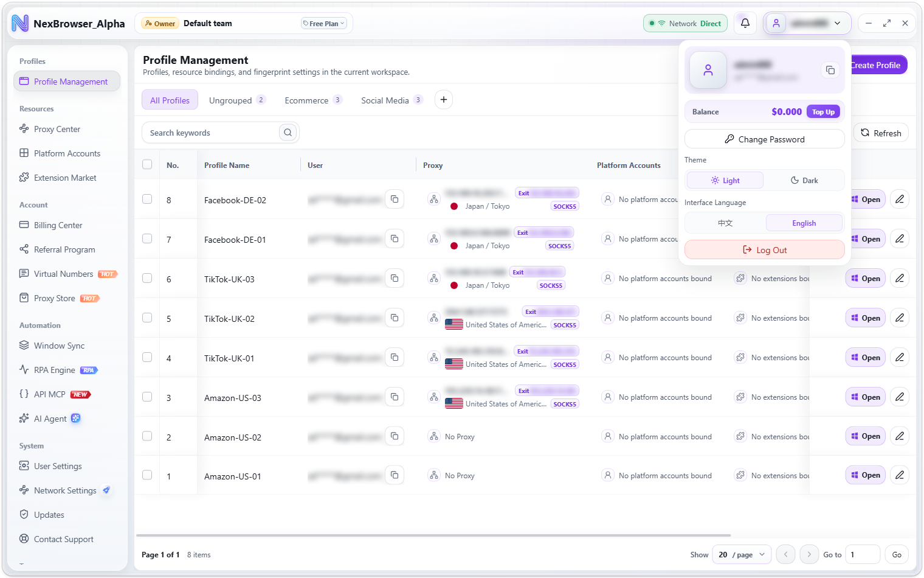The width and height of the screenshot is (924, 578).
Task: Switch theme to Dark
Action: [x=804, y=181]
